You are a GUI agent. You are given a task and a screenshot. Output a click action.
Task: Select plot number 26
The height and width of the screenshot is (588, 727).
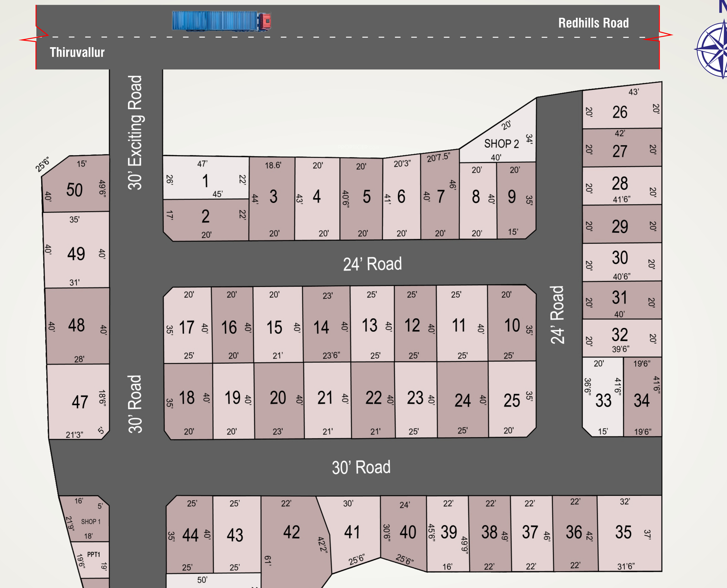(x=620, y=112)
